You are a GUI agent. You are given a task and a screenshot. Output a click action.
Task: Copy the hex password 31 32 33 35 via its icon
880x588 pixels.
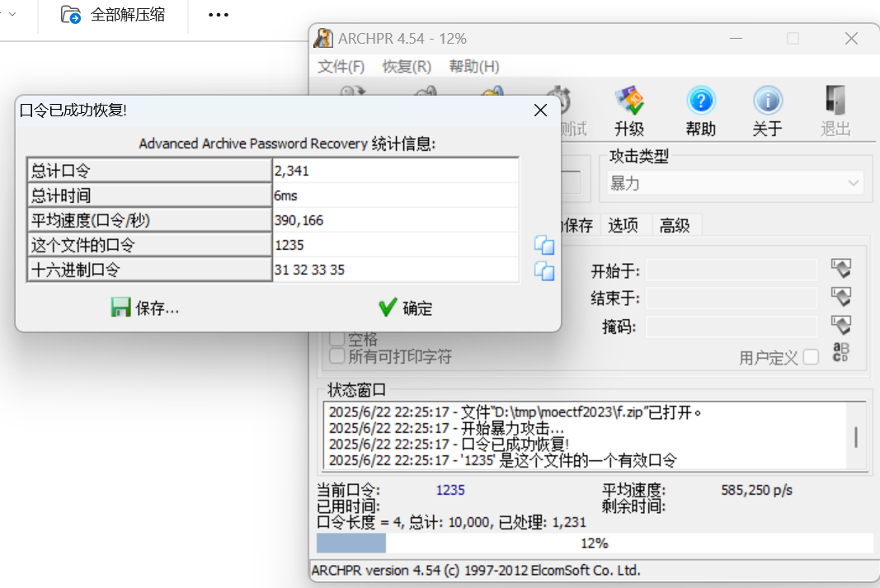pyautogui.click(x=544, y=271)
